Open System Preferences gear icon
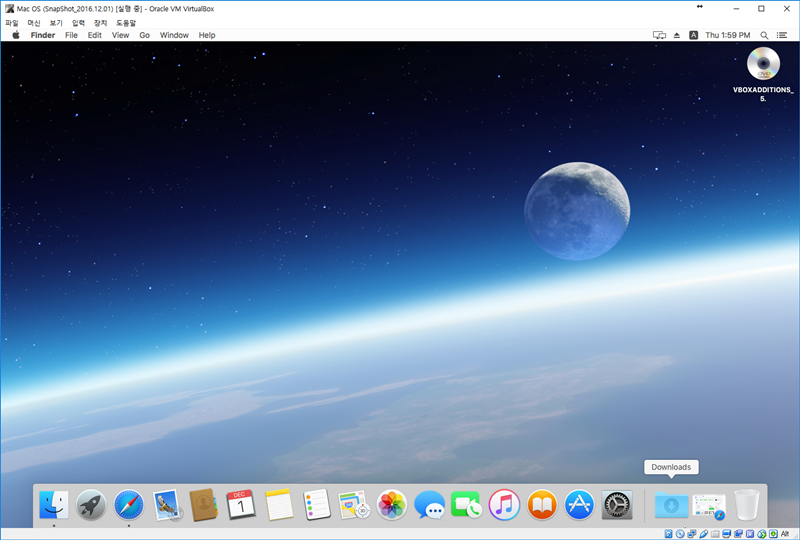800x540 pixels. (617, 505)
